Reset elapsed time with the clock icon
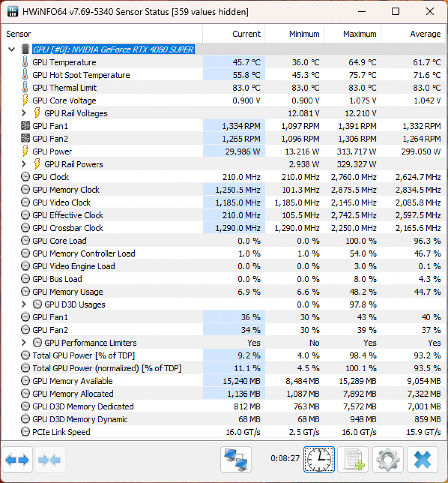Screen dimensions: 448x483 (319, 459)
